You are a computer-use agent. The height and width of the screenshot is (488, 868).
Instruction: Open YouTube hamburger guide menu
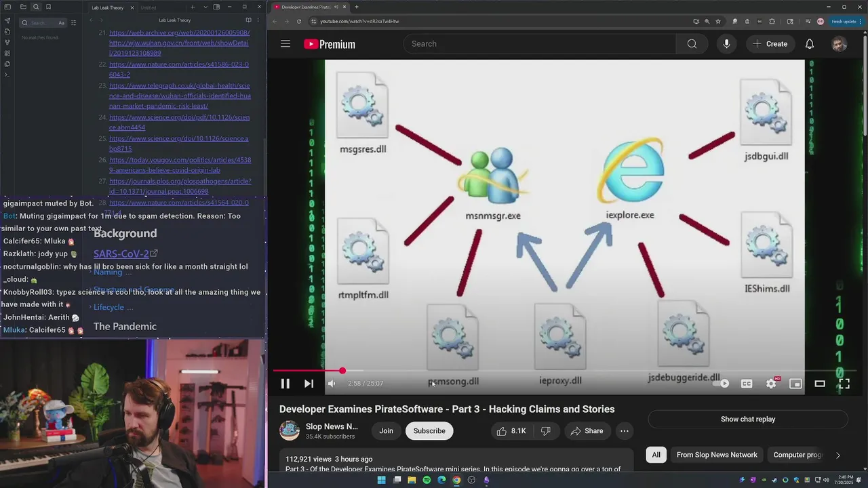(285, 44)
